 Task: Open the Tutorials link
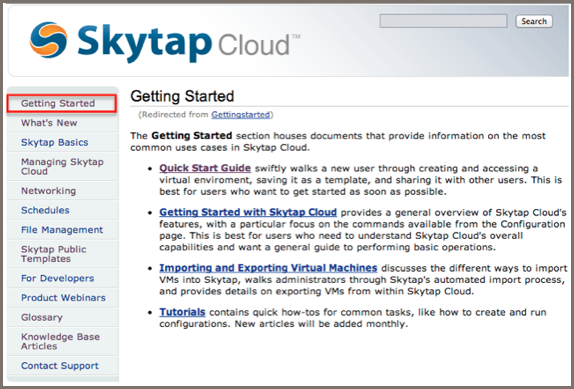pos(182,312)
